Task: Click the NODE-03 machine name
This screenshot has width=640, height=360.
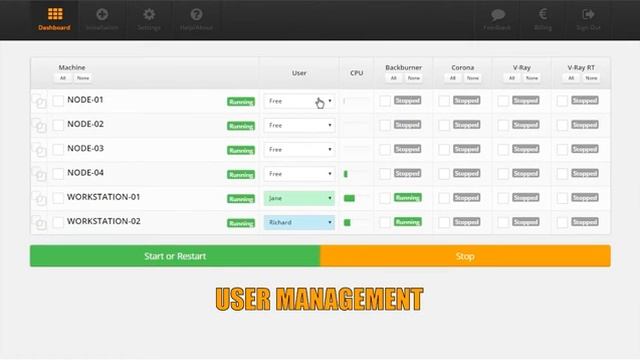Action: (85, 148)
